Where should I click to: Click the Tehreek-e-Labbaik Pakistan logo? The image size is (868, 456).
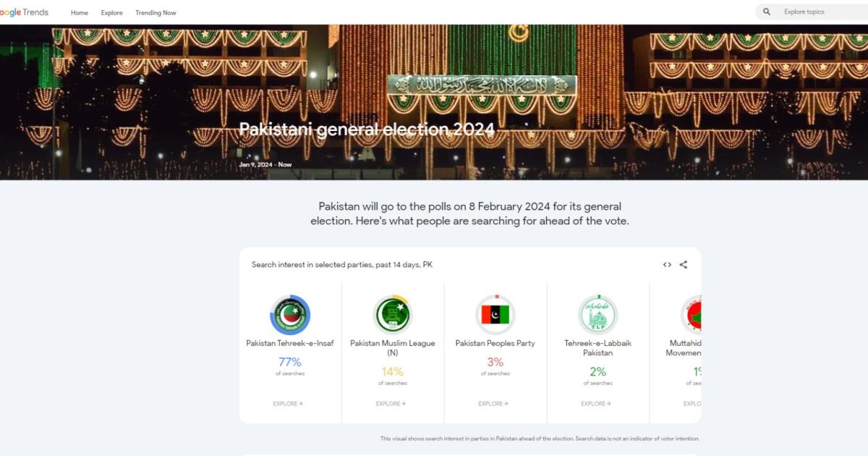click(598, 315)
